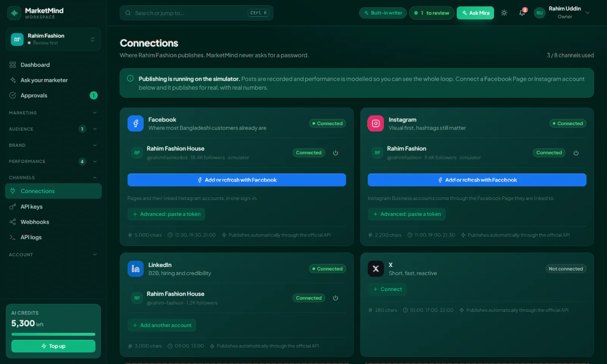
Task: Click Add another account under LinkedIn
Action: pyautogui.click(x=162, y=325)
